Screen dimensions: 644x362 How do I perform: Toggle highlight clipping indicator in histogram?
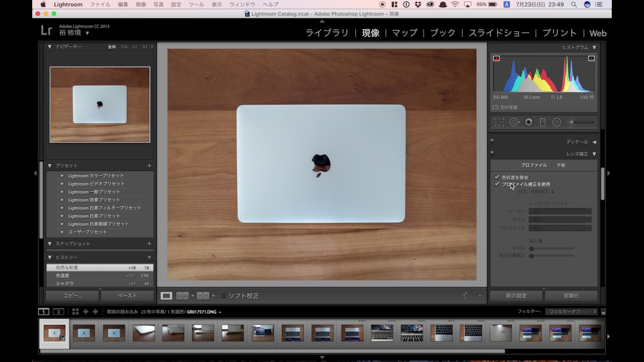(x=591, y=58)
